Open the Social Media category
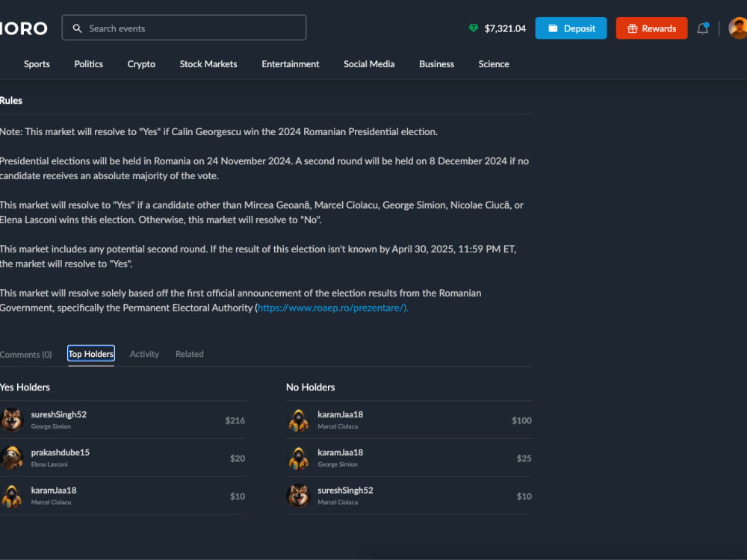The image size is (747, 560). click(369, 63)
